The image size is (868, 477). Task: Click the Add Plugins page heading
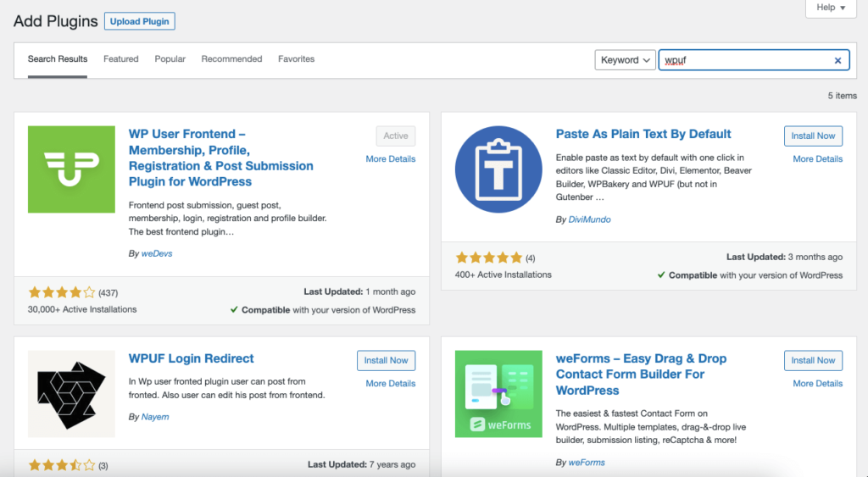(x=55, y=21)
